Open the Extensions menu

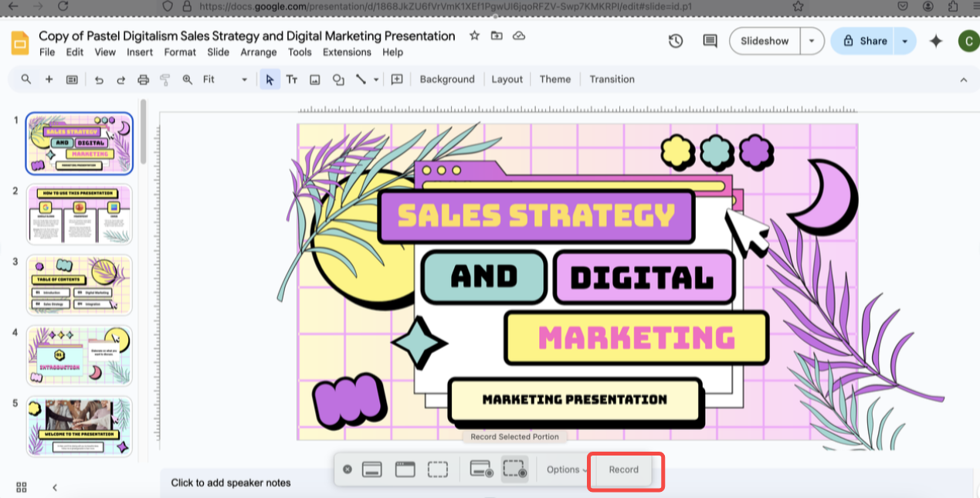pos(347,53)
